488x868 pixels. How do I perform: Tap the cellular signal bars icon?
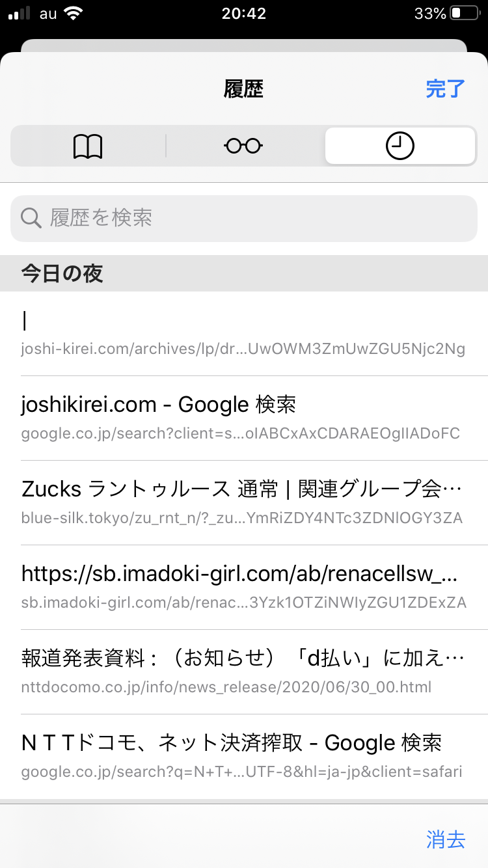[x=20, y=14]
